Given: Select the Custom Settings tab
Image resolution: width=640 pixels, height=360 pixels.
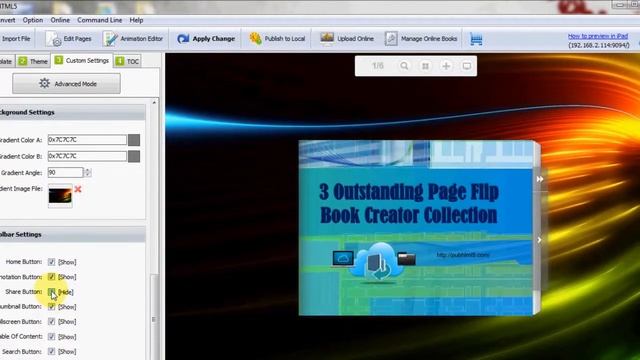Looking at the screenshot, I should pos(82,60).
